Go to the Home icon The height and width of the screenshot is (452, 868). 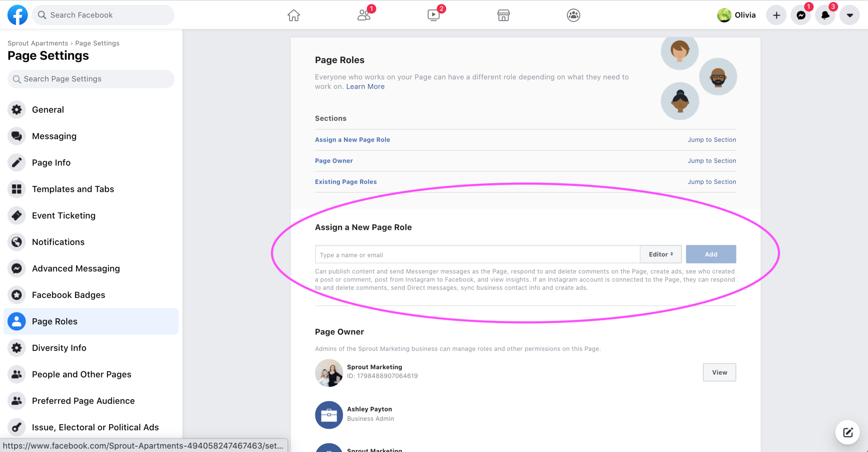pos(293,15)
